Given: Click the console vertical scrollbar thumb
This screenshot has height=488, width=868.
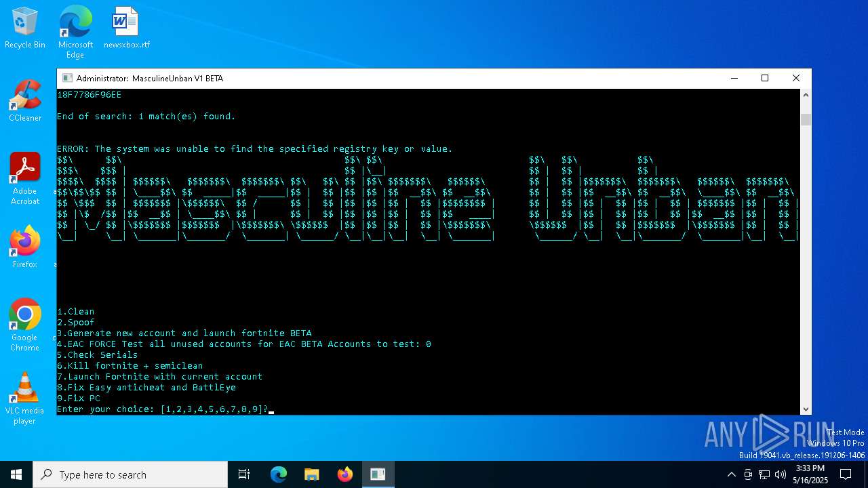Looking at the screenshot, I should click(x=806, y=120).
